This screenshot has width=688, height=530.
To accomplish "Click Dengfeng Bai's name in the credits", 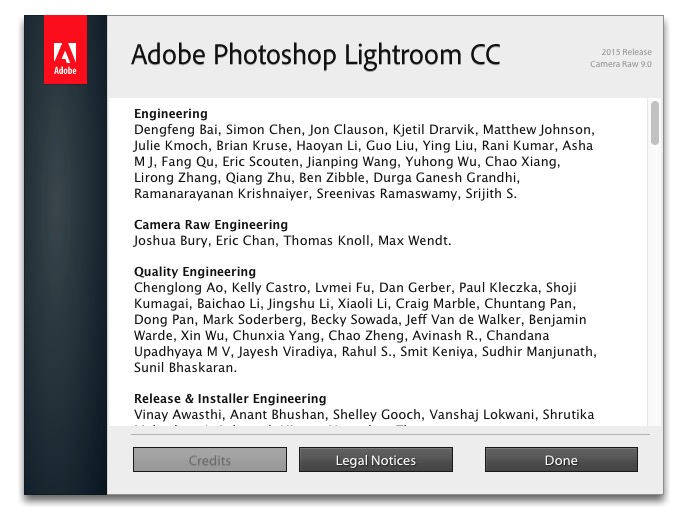I will click(176, 130).
